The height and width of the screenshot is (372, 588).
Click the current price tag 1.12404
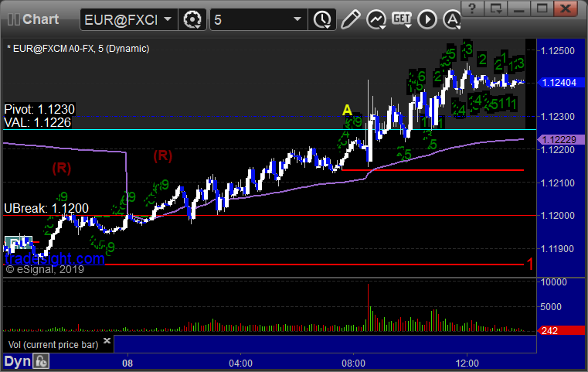pos(561,83)
